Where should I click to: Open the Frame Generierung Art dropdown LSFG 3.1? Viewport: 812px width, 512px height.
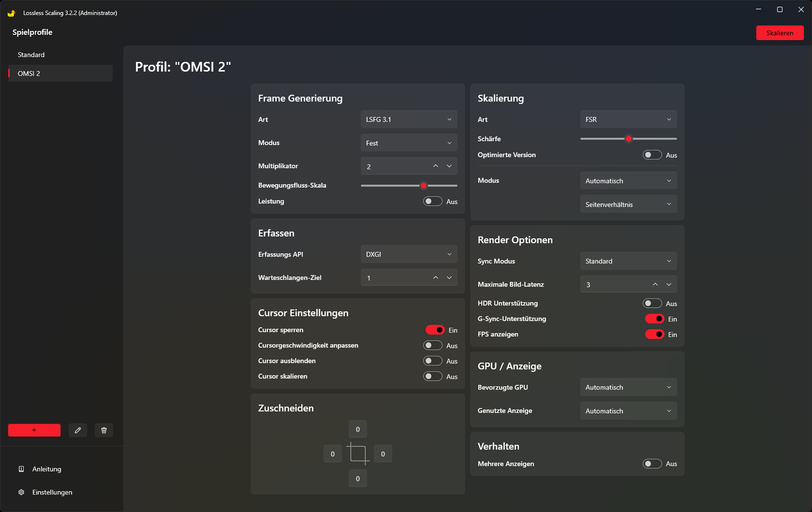click(409, 119)
